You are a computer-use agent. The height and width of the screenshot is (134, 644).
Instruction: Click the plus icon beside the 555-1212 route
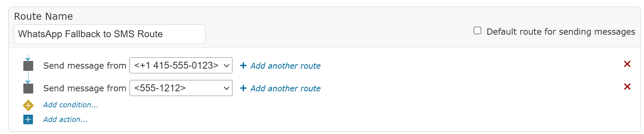pyautogui.click(x=243, y=88)
